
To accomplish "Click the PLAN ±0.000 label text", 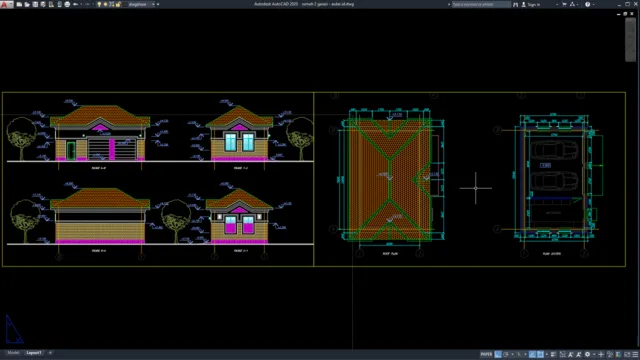I will (551, 253).
